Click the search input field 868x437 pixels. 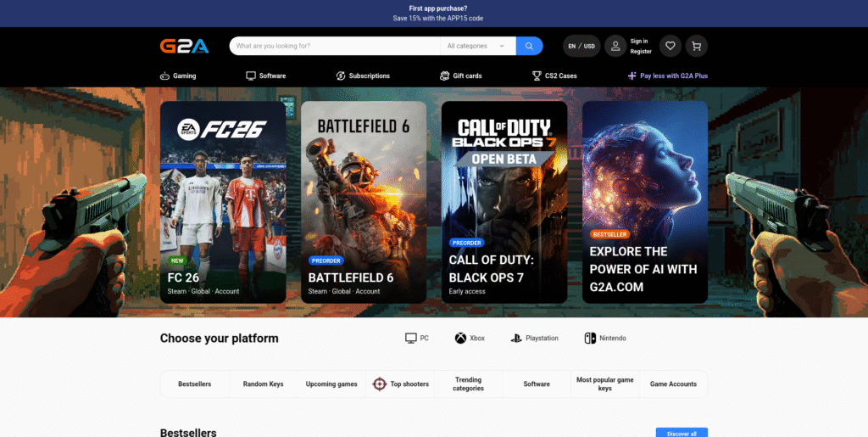[335, 46]
